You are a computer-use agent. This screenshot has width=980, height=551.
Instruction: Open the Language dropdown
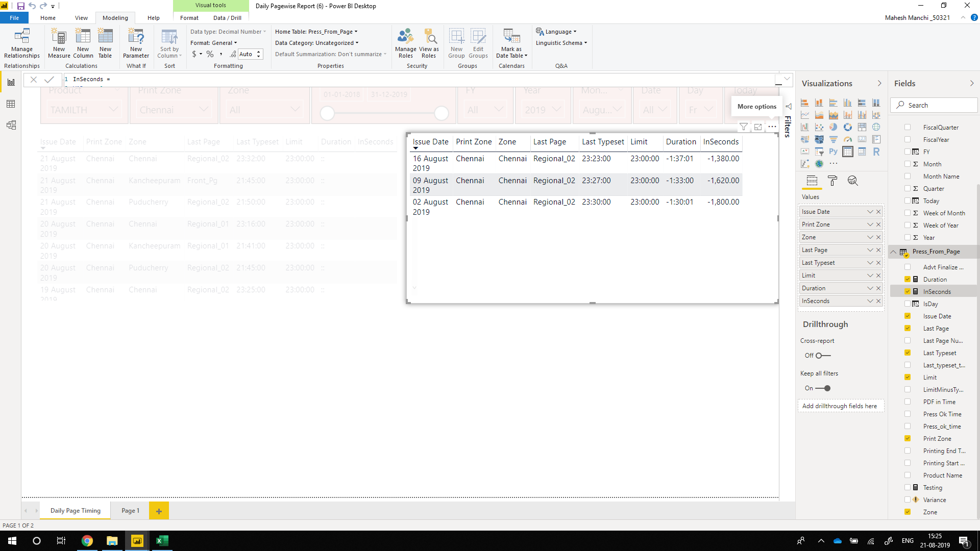point(556,32)
